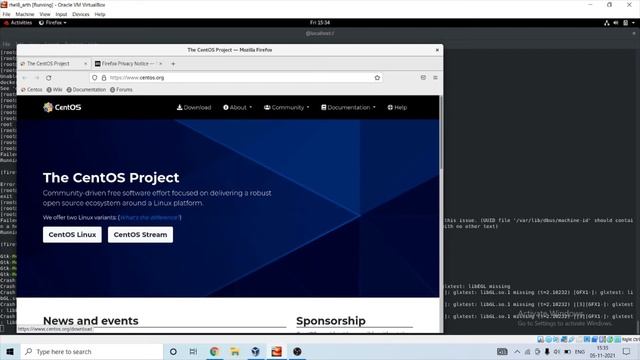Open Firefox application menu in GNOME bar
The height and width of the screenshot is (360, 640).
[x=53, y=23]
